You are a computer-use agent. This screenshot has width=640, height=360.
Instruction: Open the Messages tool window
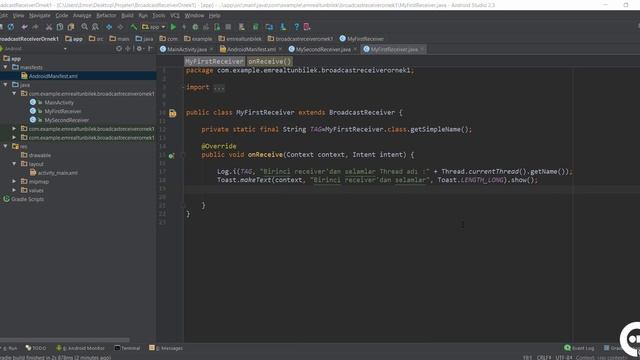point(166,348)
